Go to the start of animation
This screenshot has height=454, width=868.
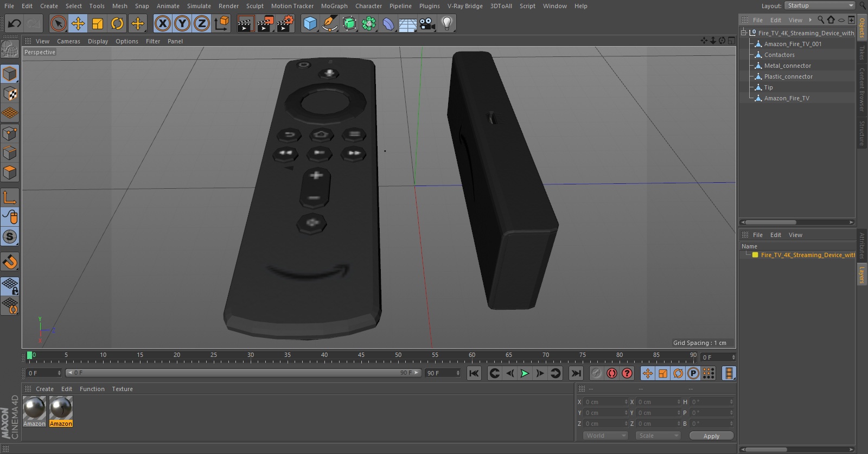pos(474,373)
